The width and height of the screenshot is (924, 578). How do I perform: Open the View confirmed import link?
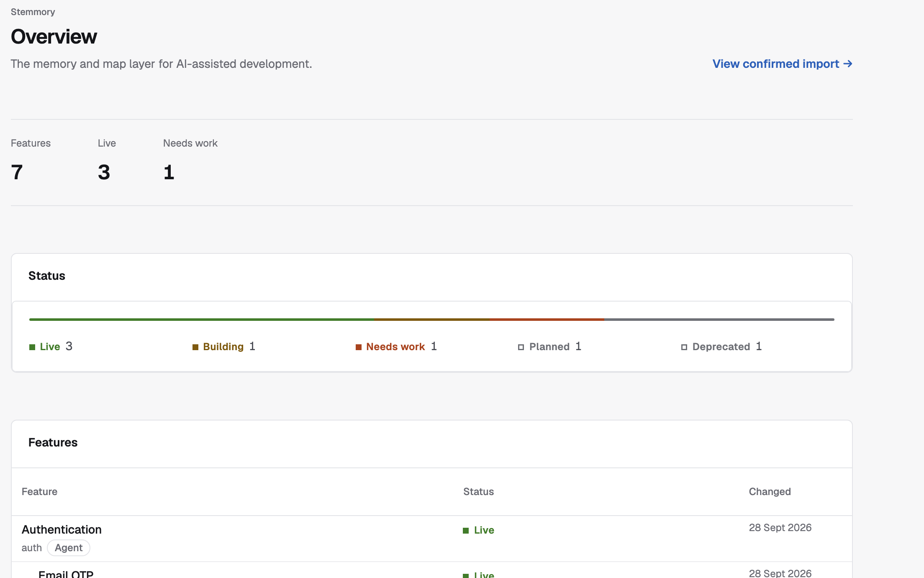[x=782, y=64]
